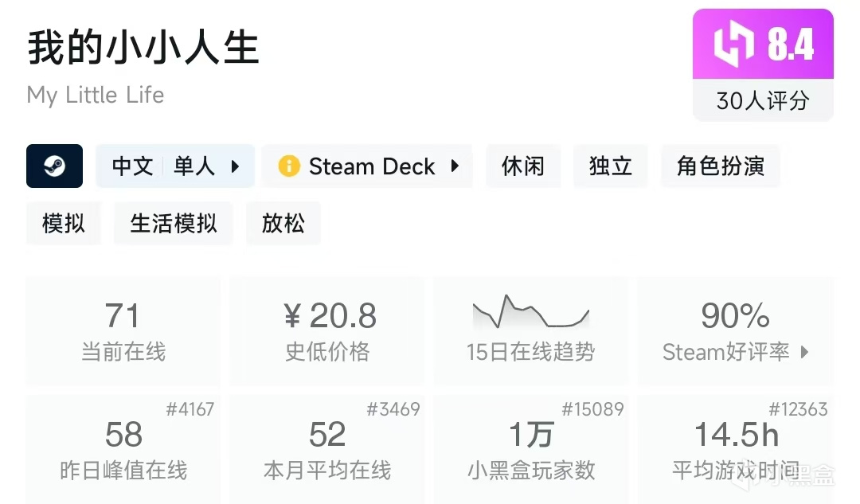Click the Steam Deck yellow info icon
Screen dimensions: 860x504
tap(288, 166)
